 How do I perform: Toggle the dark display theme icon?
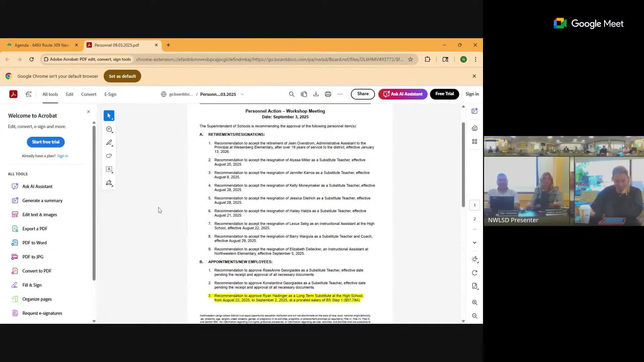475,259
